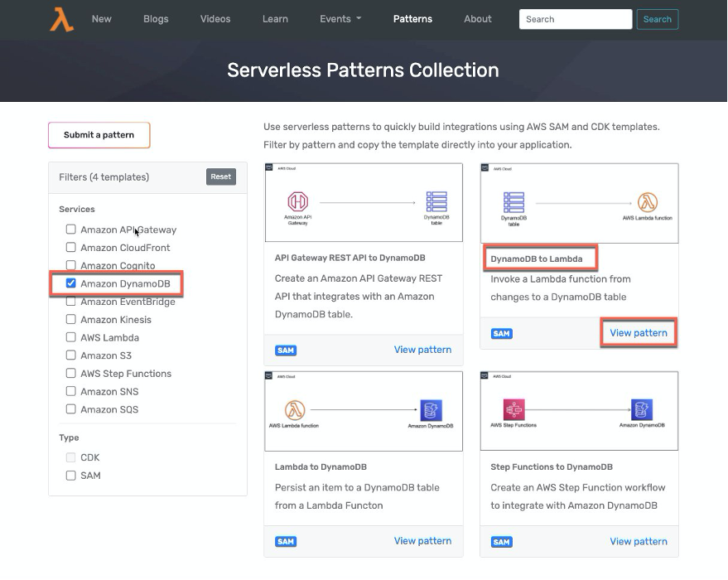Check the AWS Lambda filter
Screen dimensions: 728x580
pyautogui.click(x=70, y=337)
